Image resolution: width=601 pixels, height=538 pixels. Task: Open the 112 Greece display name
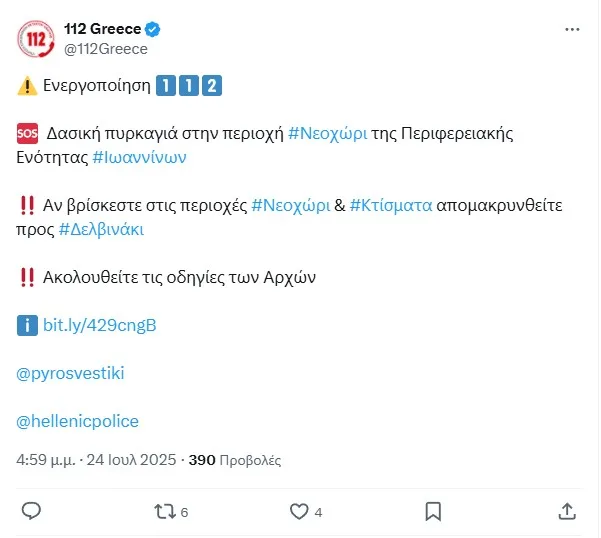point(102,29)
